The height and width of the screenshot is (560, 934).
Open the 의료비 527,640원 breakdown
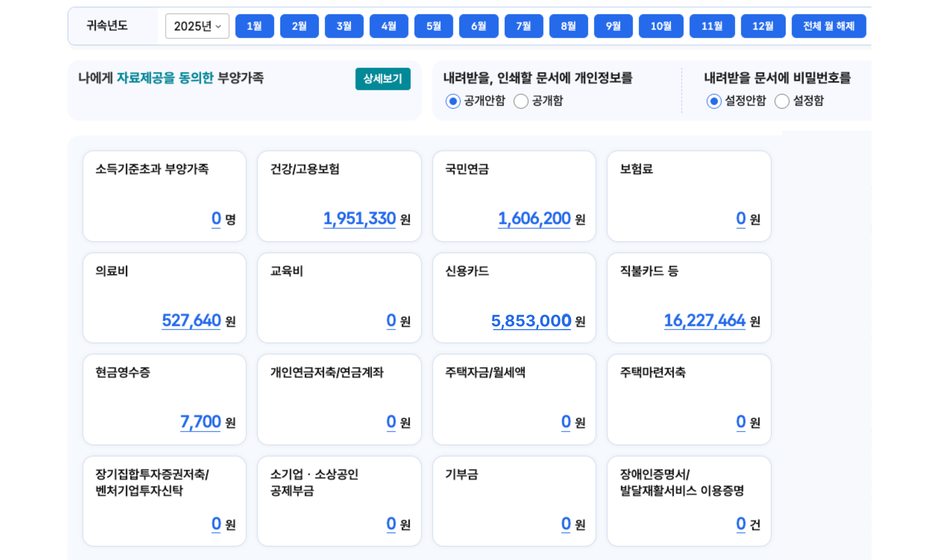[x=191, y=320]
